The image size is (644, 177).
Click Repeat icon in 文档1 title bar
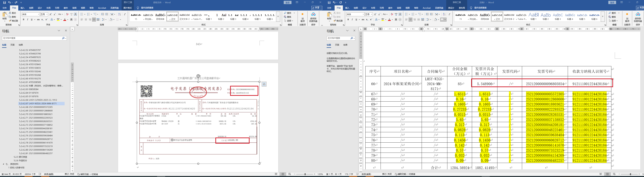pyautogui.click(x=341, y=3)
